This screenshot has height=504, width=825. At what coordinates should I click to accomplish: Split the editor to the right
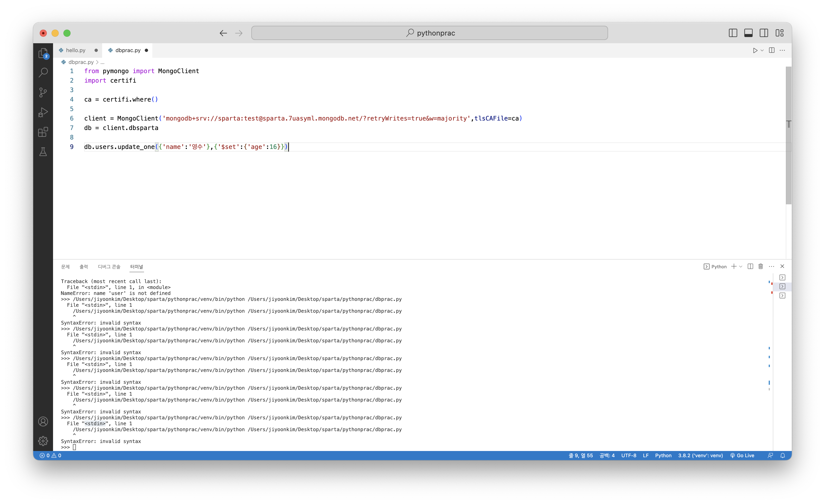click(772, 50)
